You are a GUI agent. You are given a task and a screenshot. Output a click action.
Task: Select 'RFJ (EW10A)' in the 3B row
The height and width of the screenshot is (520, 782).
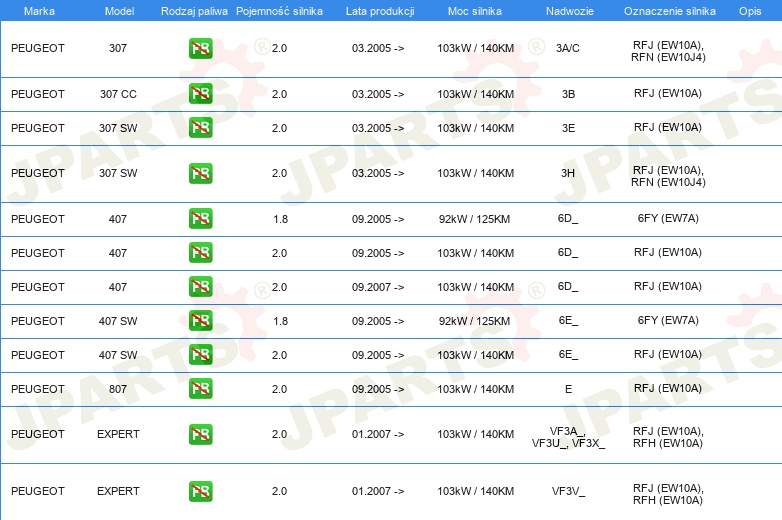(668, 93)
